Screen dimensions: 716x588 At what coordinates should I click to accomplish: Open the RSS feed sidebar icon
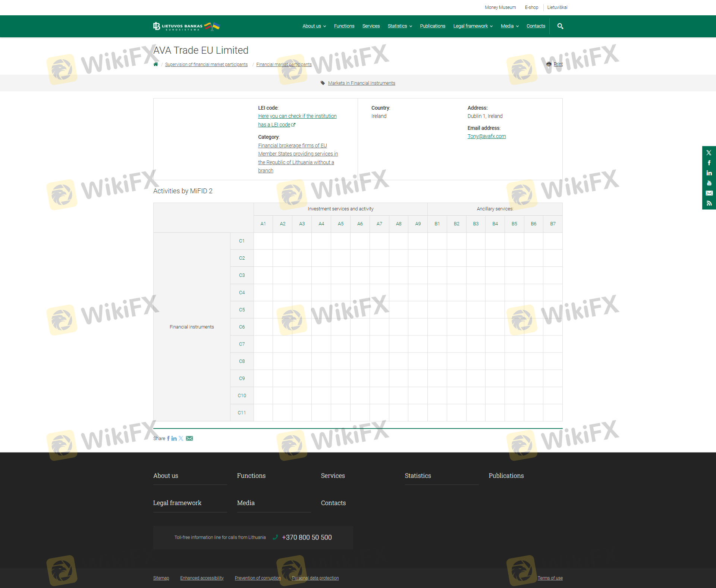[709, 203]
